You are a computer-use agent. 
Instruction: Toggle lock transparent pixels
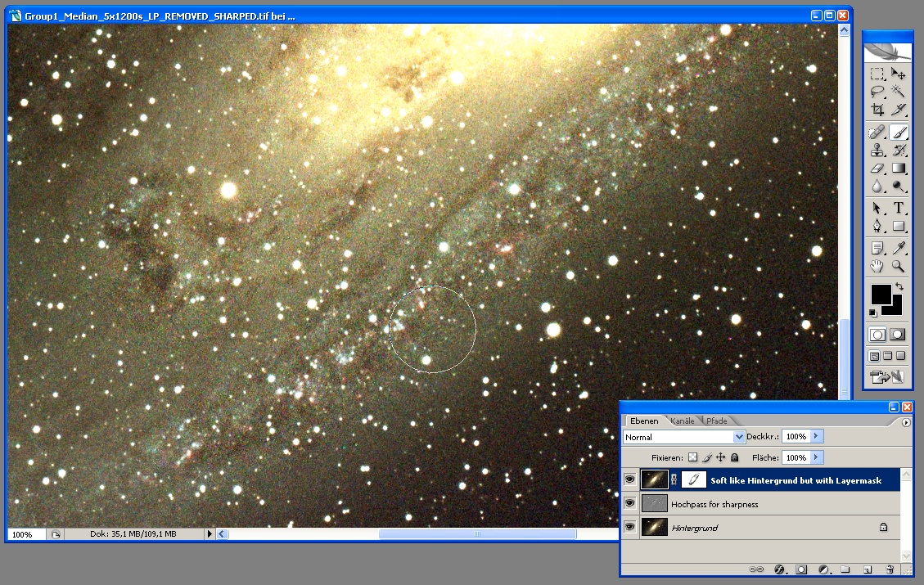(x=693, y=457)
